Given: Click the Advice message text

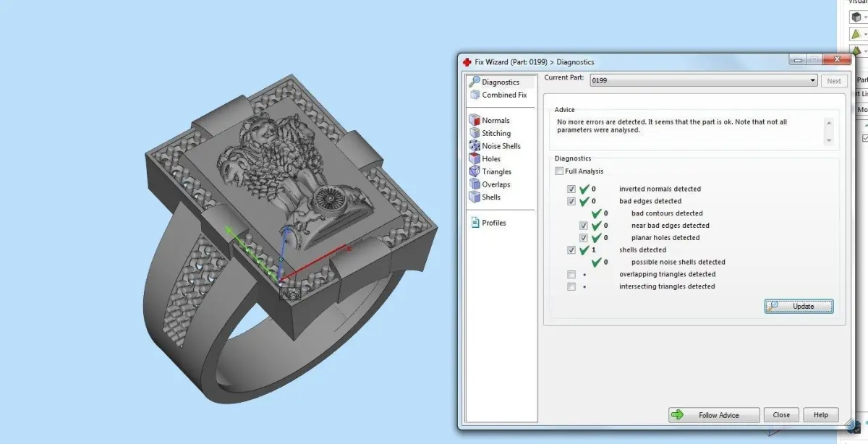Looking at the screenshot, I should point(672,127).
